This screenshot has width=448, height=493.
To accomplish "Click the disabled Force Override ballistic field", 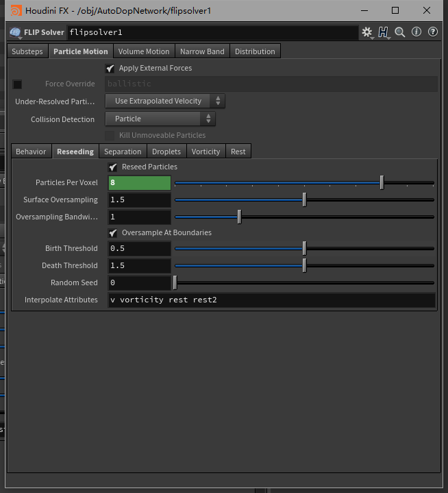I will [x=271, y=84].
